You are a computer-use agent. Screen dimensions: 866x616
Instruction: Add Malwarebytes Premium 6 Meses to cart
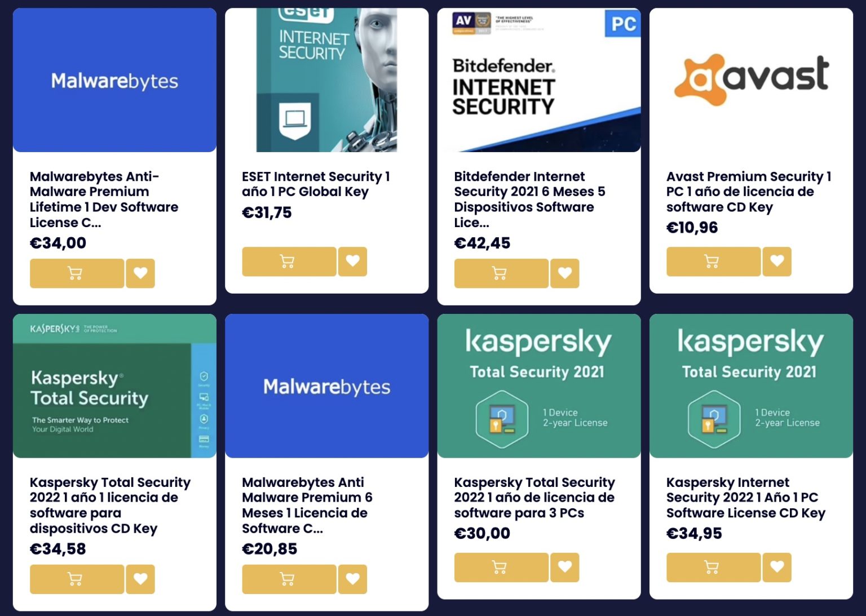(289, 579)
